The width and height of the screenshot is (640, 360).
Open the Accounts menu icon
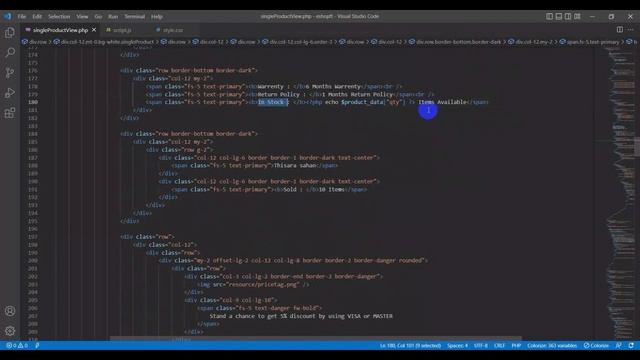10,311
